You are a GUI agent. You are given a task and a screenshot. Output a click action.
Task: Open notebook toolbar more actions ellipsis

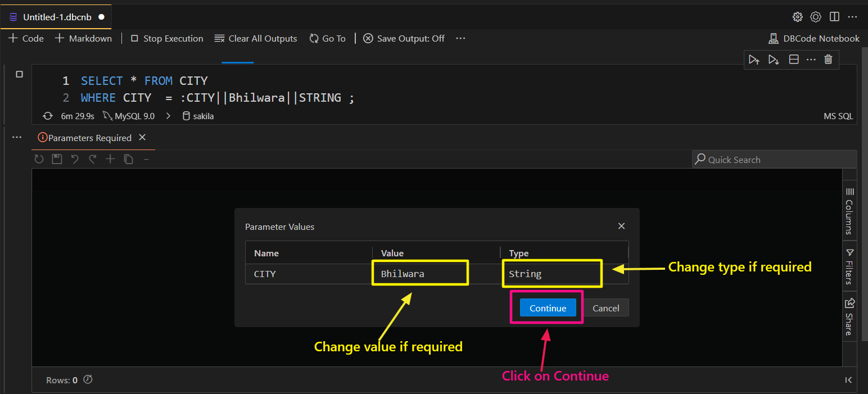click(x=460, y=38)
